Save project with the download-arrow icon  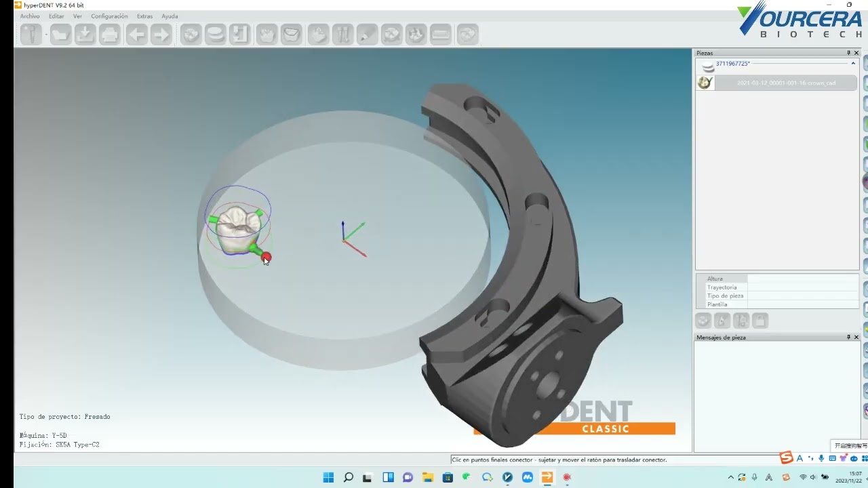[x=85, y=34]
